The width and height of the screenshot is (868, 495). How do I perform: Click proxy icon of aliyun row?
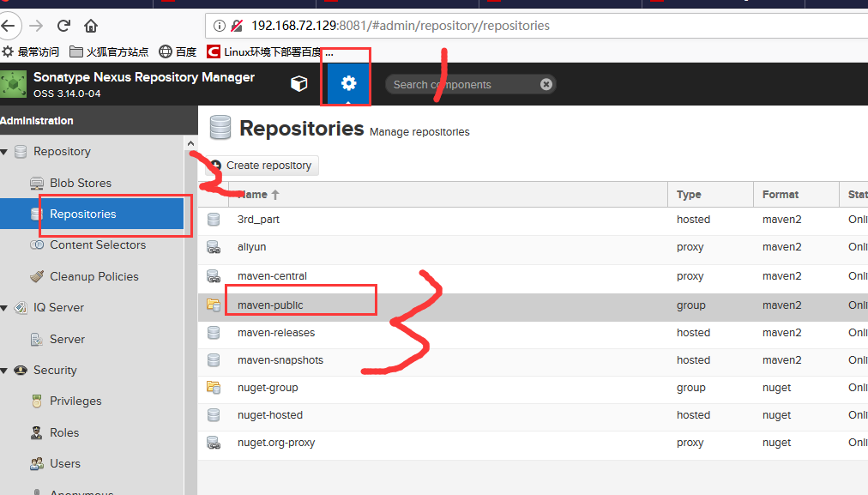tap(214, 247)
